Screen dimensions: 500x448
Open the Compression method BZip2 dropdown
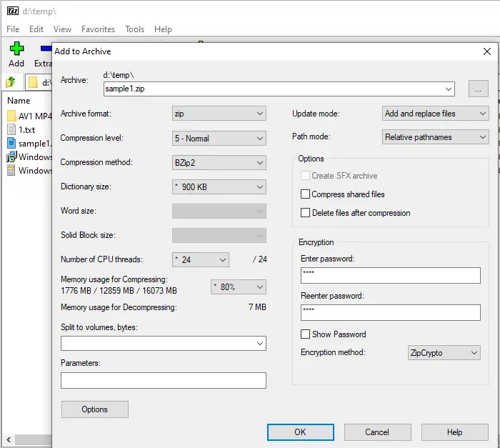[x=219, y=163]
